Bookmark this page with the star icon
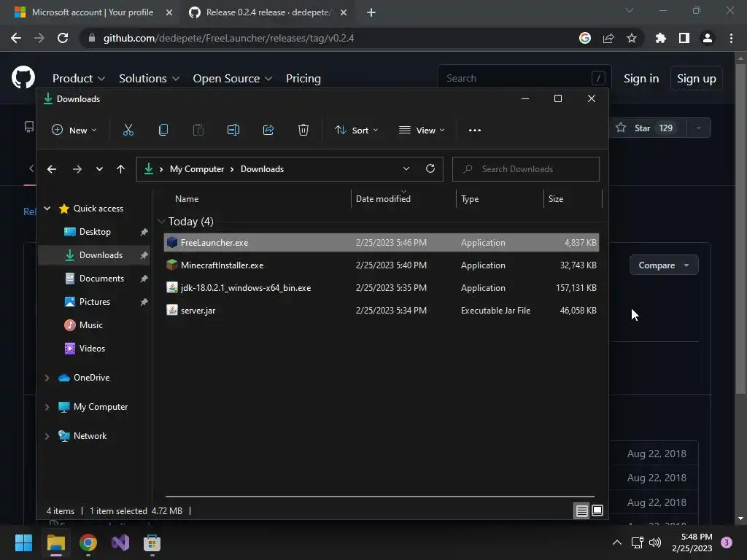 click(x=631, y=38)
